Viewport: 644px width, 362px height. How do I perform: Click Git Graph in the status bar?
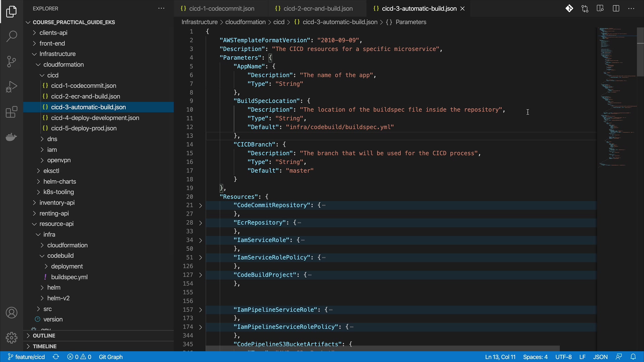click(111, 357)
